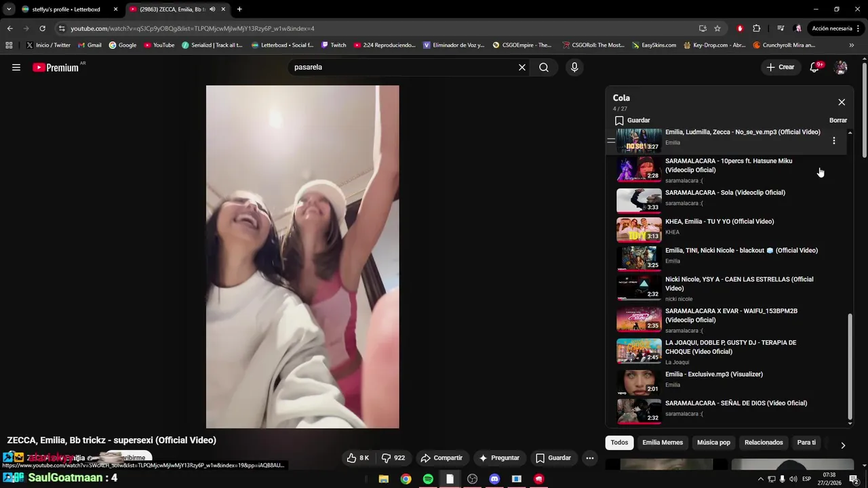
Task: Mute the YouTube tab via speaker icon
Action: pyautogui.click(x=213, y=9)
